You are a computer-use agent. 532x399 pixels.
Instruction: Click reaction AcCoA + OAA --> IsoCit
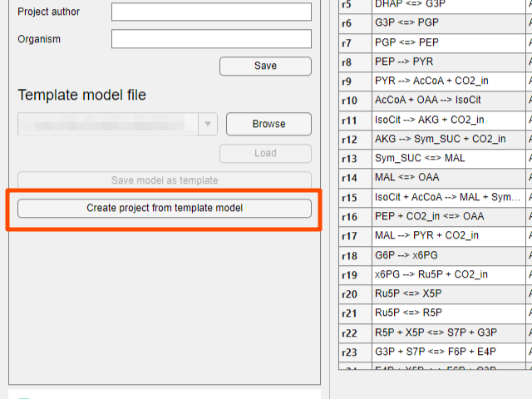click(447, 100)
